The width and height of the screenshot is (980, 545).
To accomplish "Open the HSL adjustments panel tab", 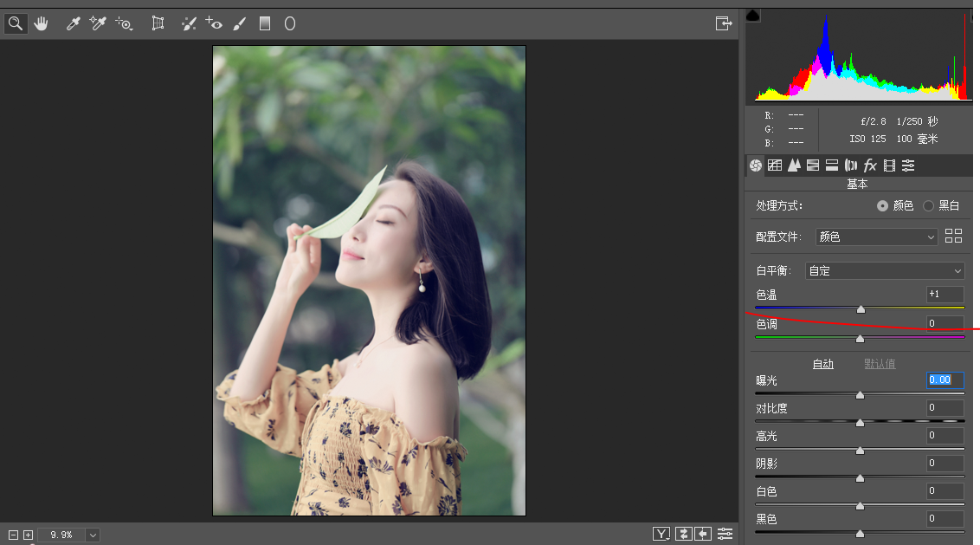I will tap(813, 165).
